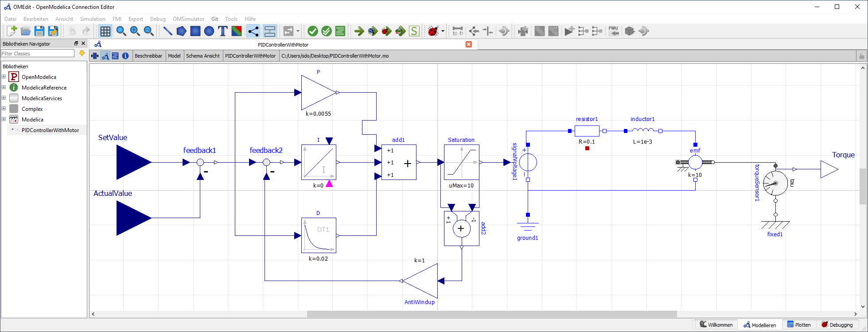This screenshot has height=332, width=868.
Task: Switch to Text View
Action: click(x=115, y=56)
